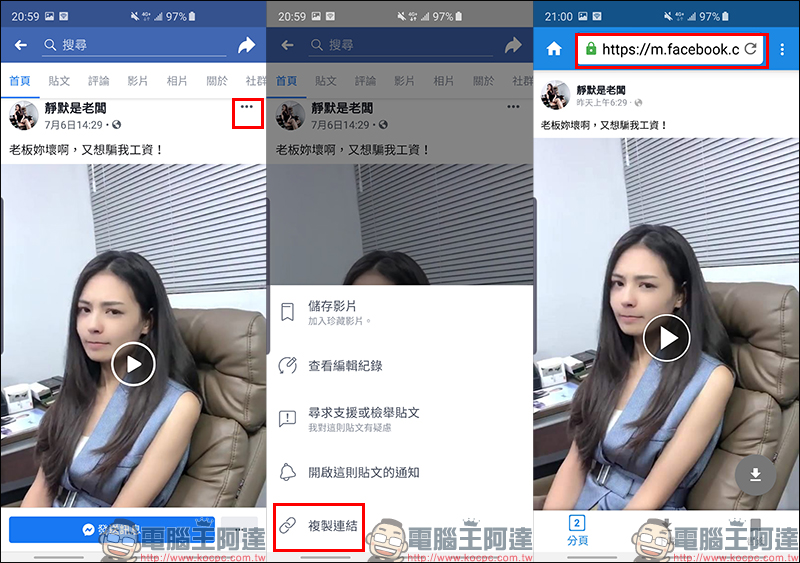Open the browser's vertical three-dot menu
Screen dimensions: 800x563
[x=782, y=49]
